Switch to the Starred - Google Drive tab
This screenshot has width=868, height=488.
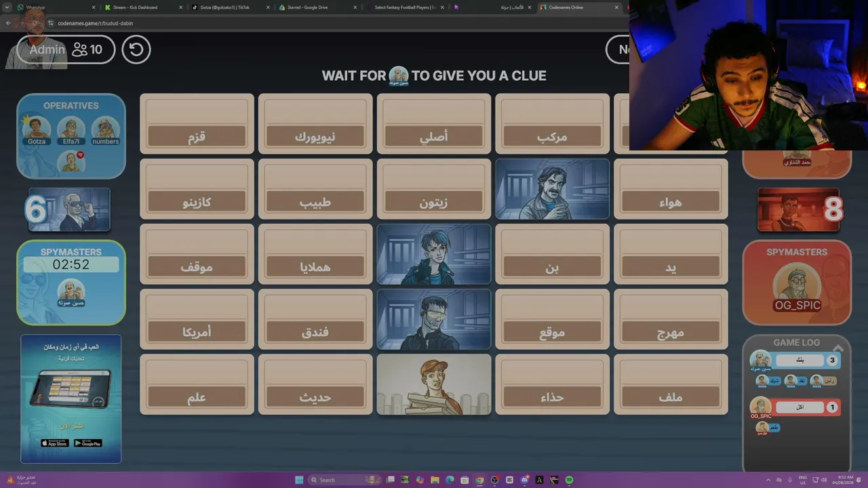pos(317,7)
